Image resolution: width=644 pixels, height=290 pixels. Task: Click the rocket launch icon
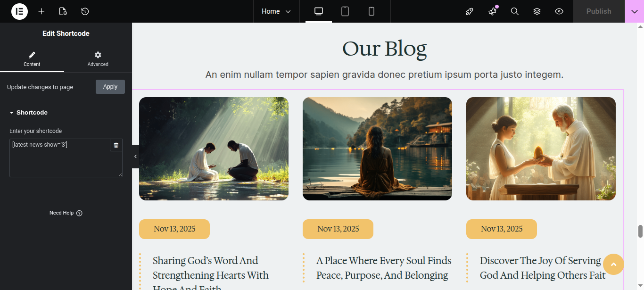click(470, 11)
